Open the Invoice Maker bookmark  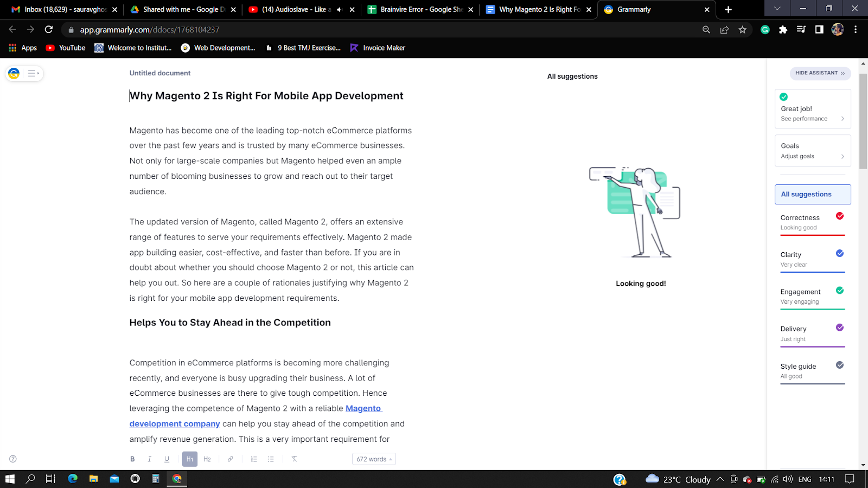378,48
